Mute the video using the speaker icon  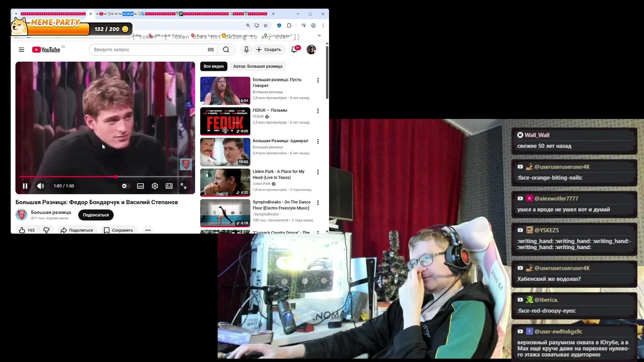pos(41,186)
